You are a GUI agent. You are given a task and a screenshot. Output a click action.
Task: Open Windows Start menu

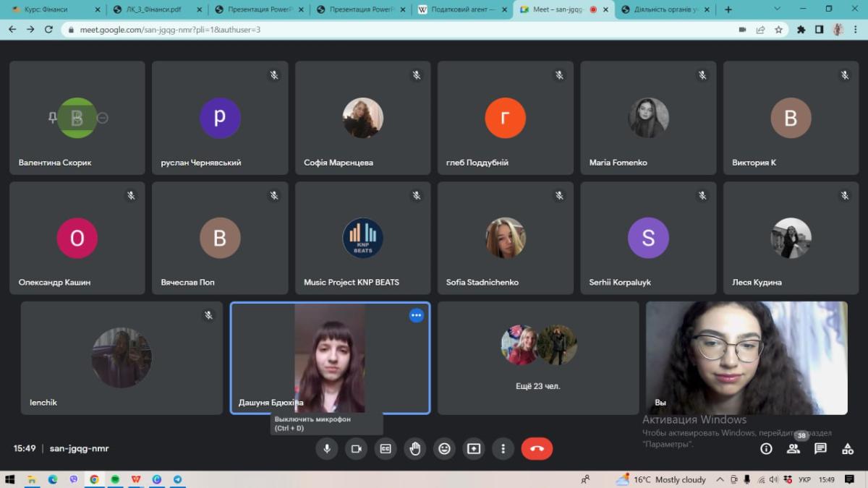click(10, 479)
